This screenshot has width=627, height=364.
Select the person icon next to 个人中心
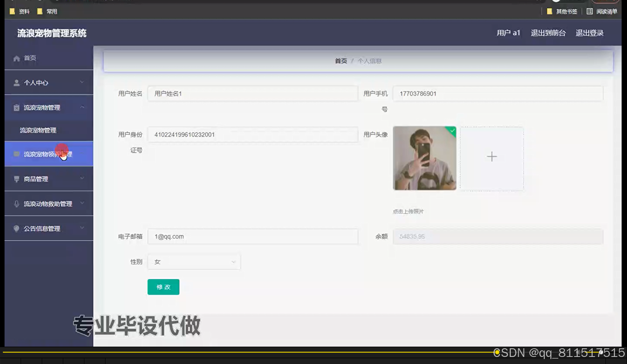[x=16, y=82]
